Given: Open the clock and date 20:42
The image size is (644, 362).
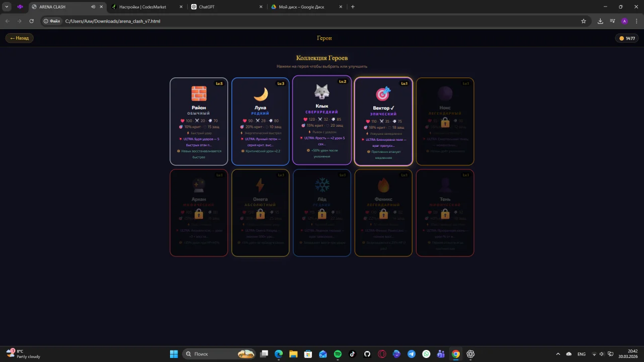Looking at the screenshot, I should coord(628,354).
